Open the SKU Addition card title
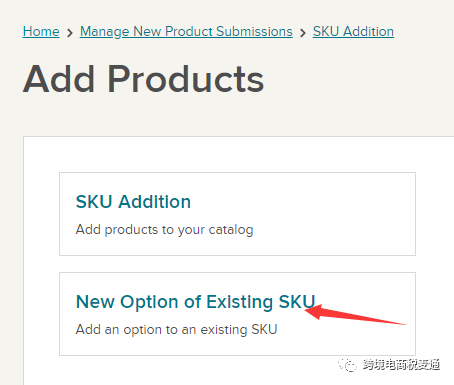 point(133,202)
